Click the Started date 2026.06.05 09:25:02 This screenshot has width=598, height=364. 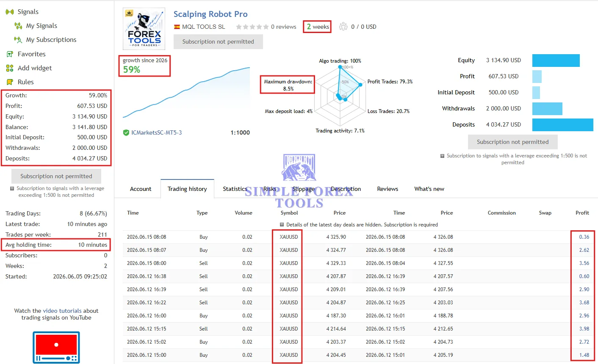80,276
